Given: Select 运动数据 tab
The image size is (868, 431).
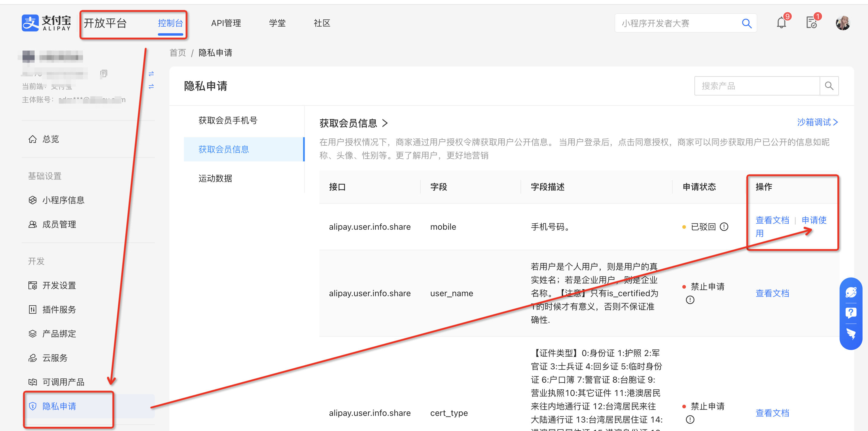Looking at the screenshot, I should (215, 178).
